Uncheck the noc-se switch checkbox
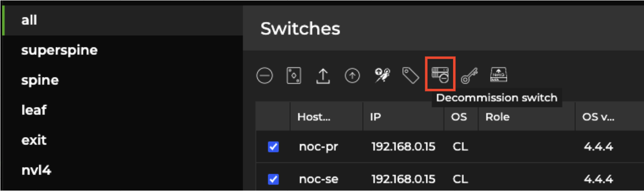 273,179
